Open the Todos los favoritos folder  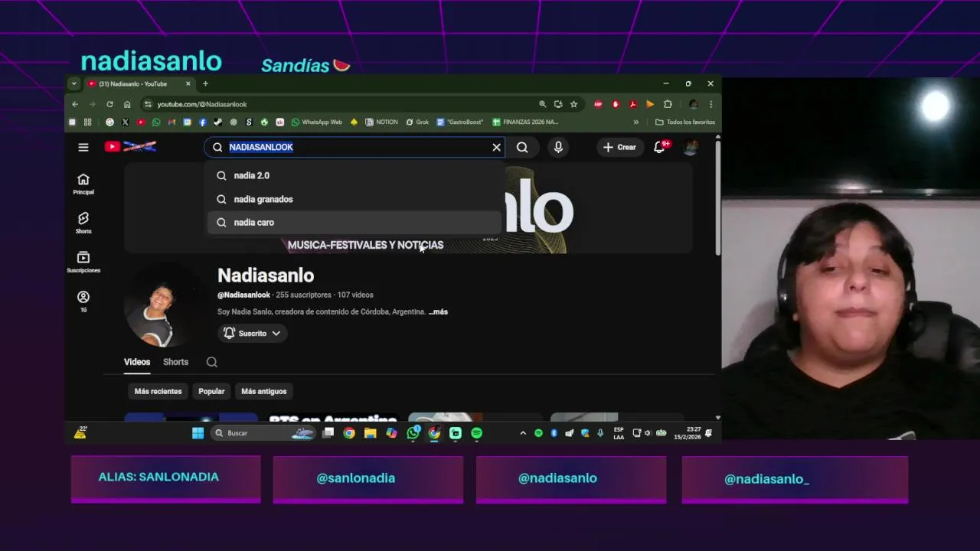[x=685, y=122]
